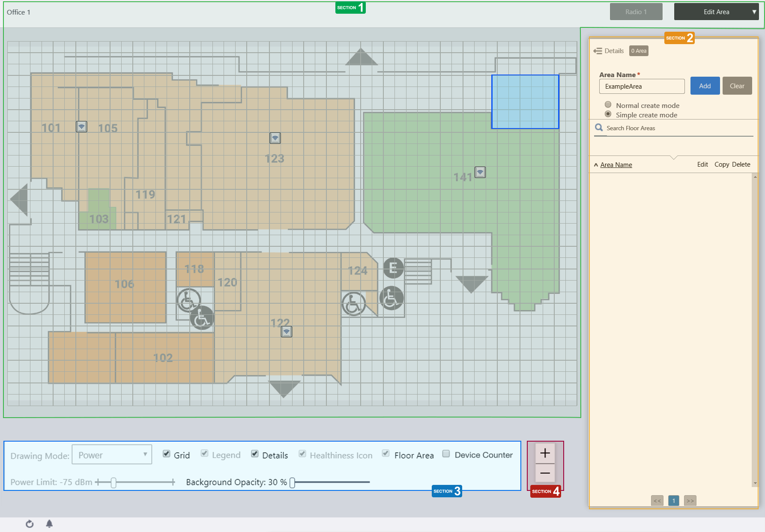Click the refresh icon at bottom left
Viewport: 765px width, 532px height.
[30, 524]
